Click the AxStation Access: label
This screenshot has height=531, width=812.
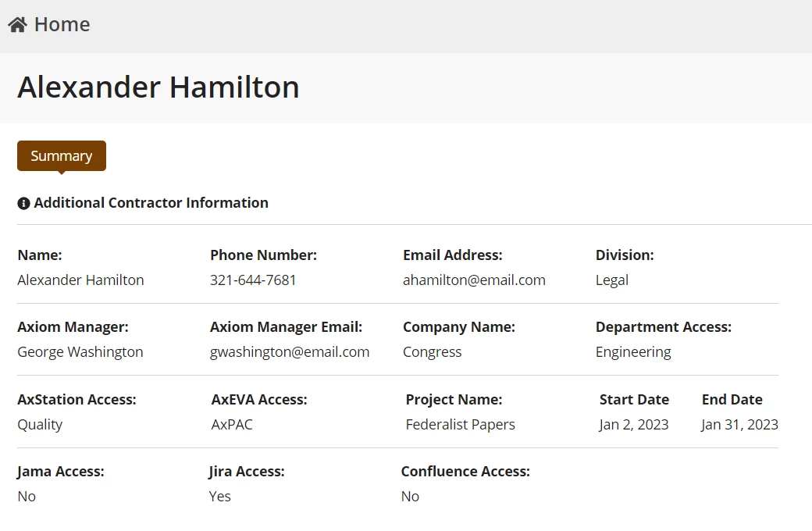77,399
